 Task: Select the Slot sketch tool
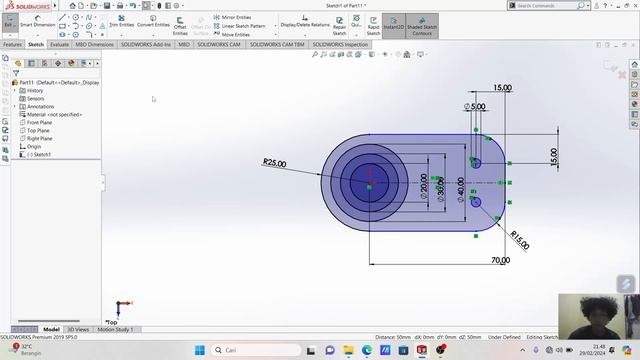62,35
